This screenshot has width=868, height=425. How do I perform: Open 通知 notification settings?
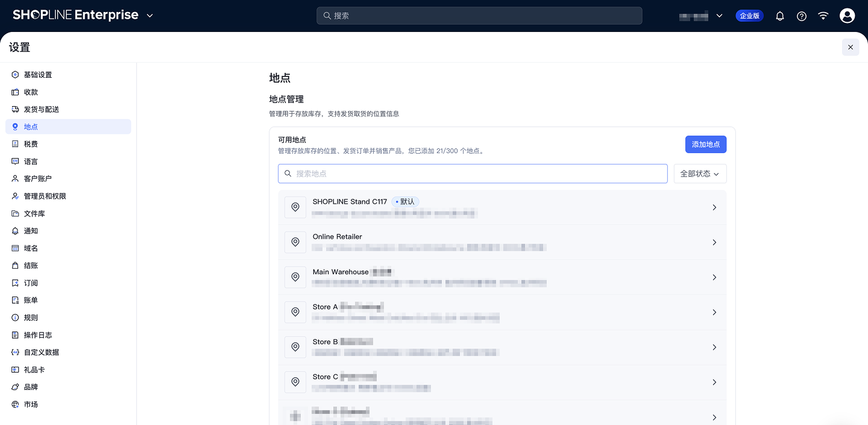click(x=68, y=231)
